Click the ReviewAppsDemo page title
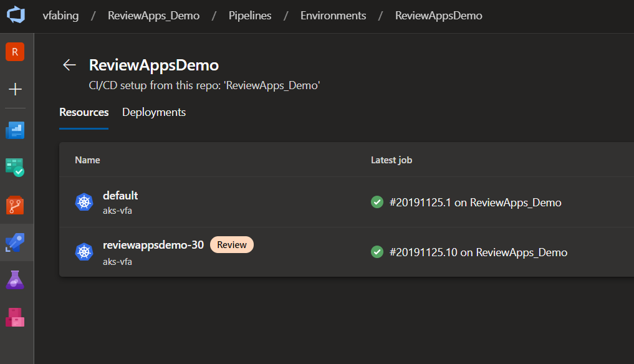 point(154,65)
